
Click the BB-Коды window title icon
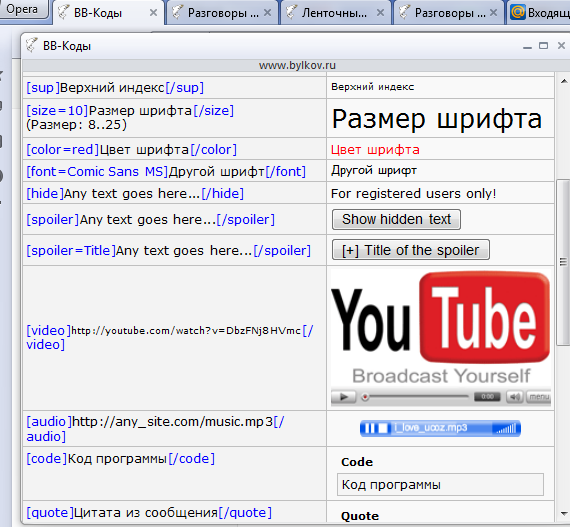(x=31, y=45)
